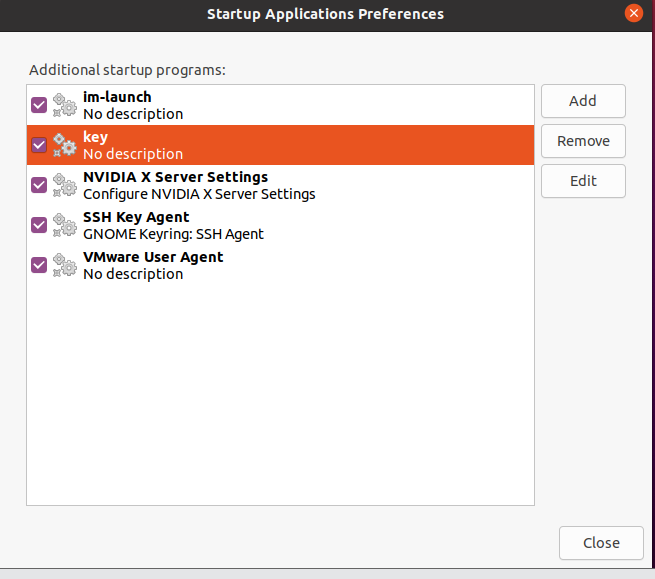Close the window via the orange X
Viewport: 655px width, 579px height.
[x=633, y=13]
